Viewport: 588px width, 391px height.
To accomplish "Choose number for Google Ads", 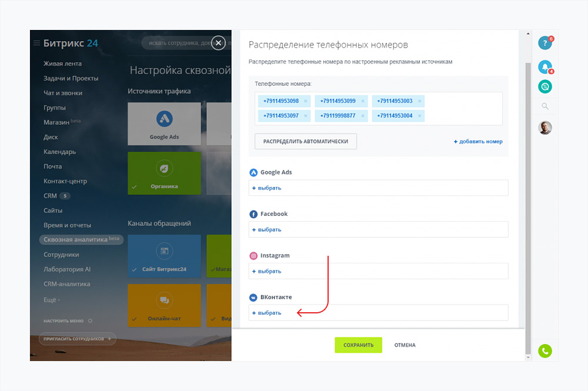I will [266, 188].
